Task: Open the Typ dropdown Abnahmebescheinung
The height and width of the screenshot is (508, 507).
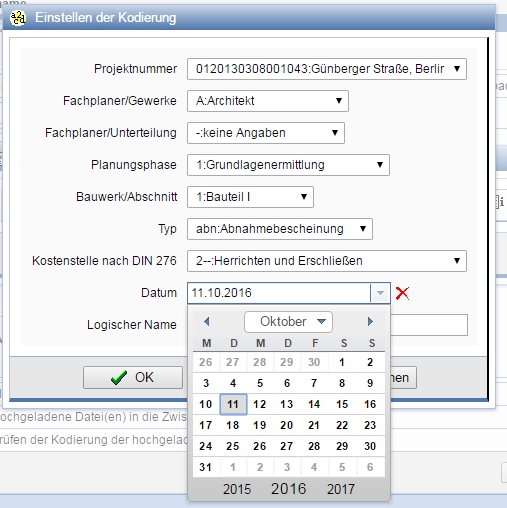Action: (x=280, y=229)
